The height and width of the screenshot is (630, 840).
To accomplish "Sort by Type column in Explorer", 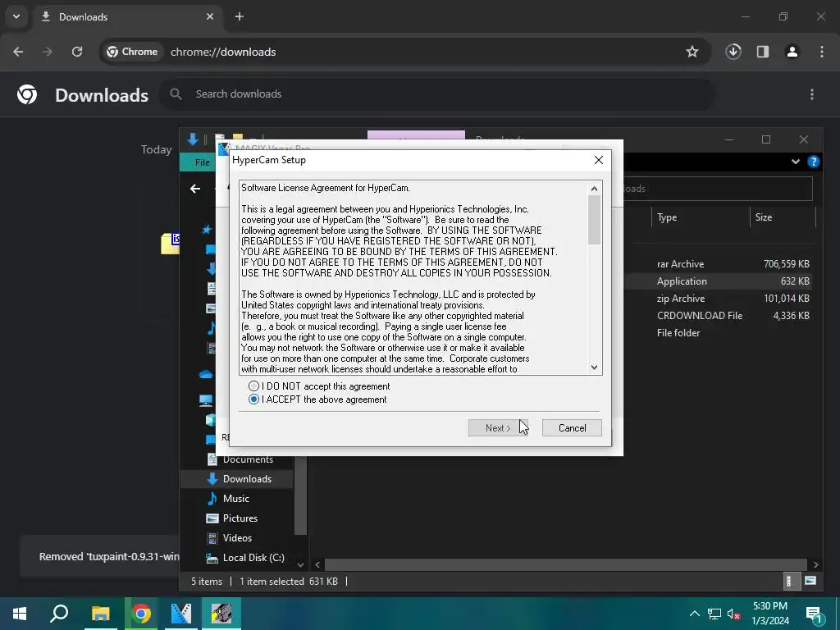I will coord(701,217).
